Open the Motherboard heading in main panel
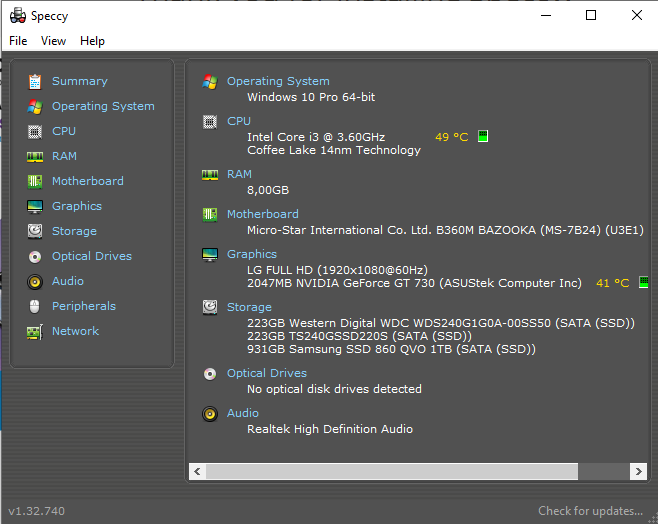This screenshot has width=658, height=524. [x=263, y=214]
